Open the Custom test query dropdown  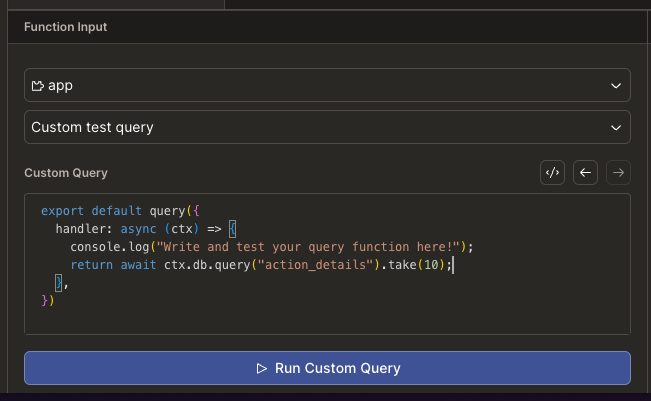327,127
